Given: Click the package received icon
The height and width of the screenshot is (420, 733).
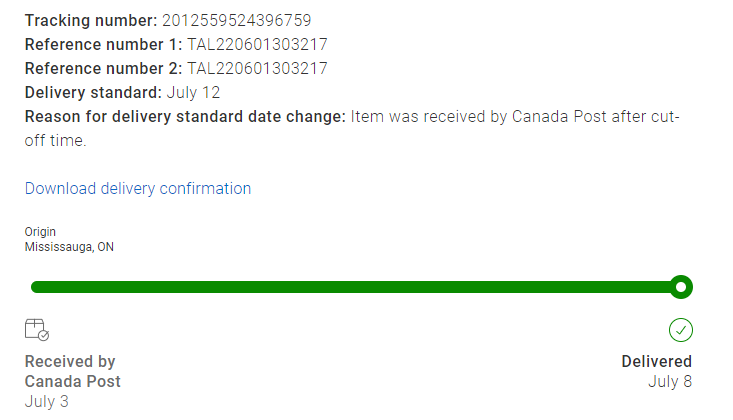Looking at the screenshot, I should tap(37, 330).
